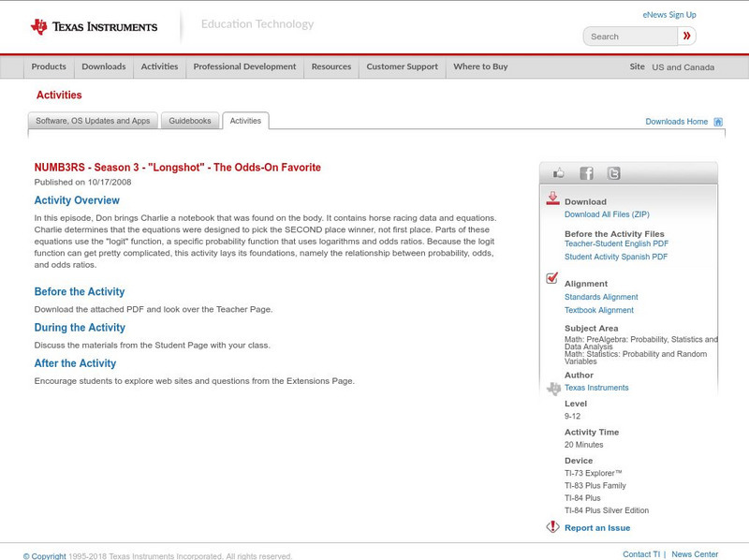Click the Report an Issue link

[x=597, y=528]
